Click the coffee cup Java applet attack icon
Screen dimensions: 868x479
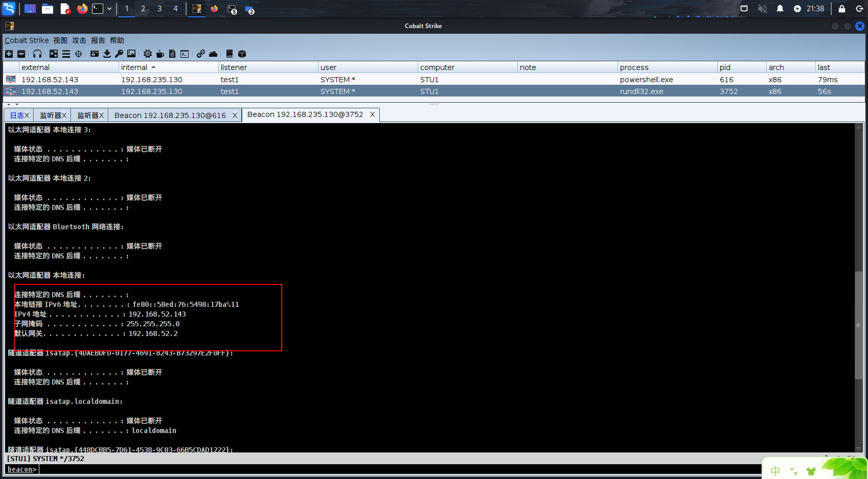click(x=160, y=54)
